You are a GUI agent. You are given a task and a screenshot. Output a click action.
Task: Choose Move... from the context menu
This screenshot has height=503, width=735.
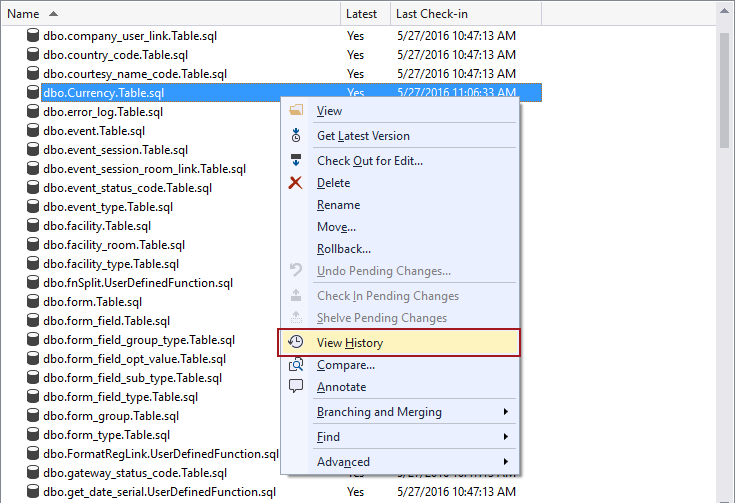click(x=336, y=227)
